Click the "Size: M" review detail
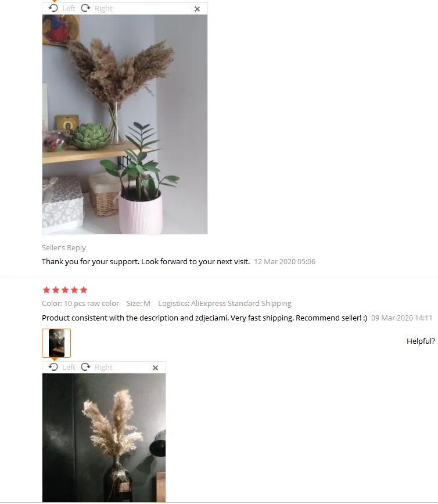438x504 pixels. click(x=138, y=304)
